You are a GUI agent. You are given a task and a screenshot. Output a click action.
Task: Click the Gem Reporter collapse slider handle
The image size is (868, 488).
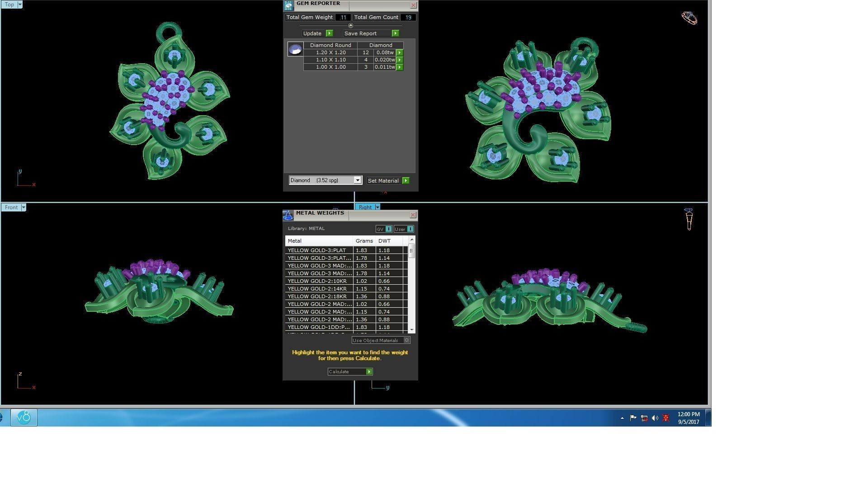(x=351, y=26)
